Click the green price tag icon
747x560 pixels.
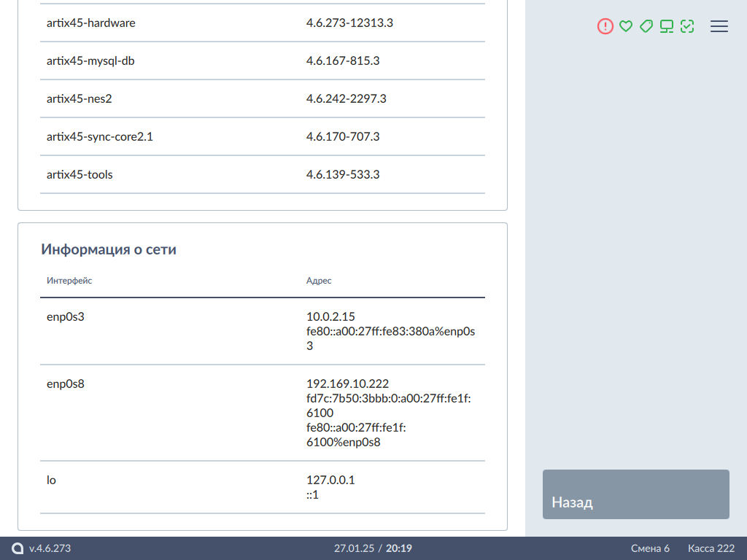click(646, 26)
